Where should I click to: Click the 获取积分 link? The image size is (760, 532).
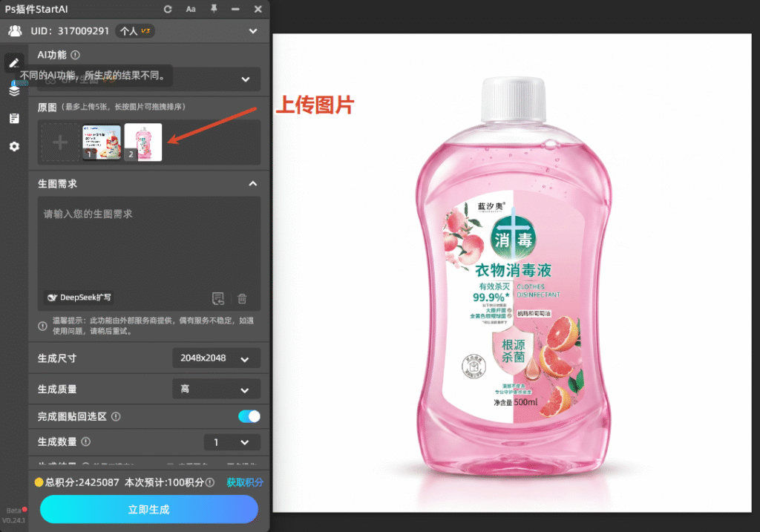click(245, 482)
